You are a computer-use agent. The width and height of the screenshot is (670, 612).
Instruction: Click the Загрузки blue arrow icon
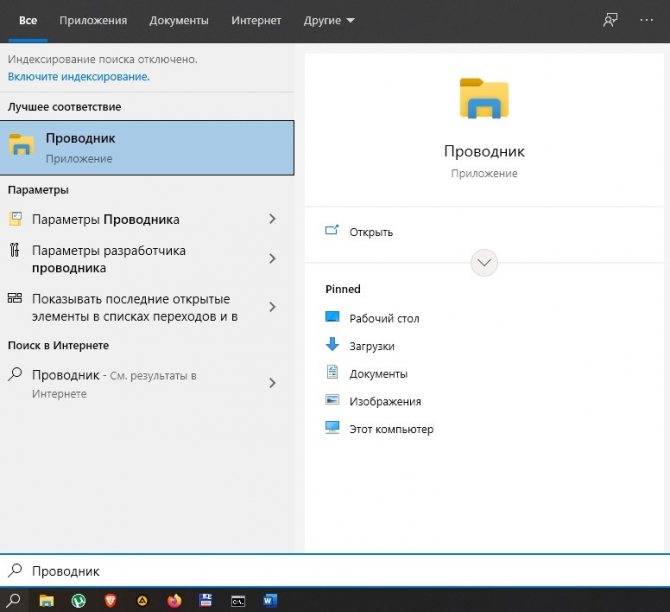(x=332, y=344)
